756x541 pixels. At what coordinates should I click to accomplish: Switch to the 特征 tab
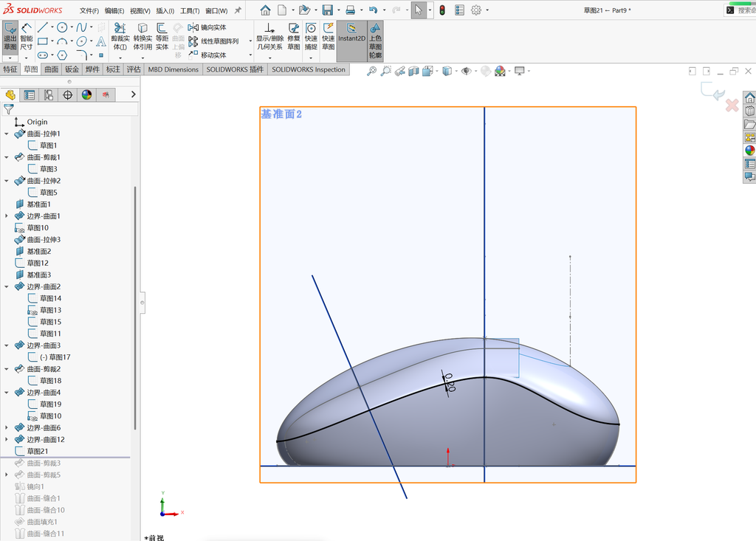click(10, 69)
